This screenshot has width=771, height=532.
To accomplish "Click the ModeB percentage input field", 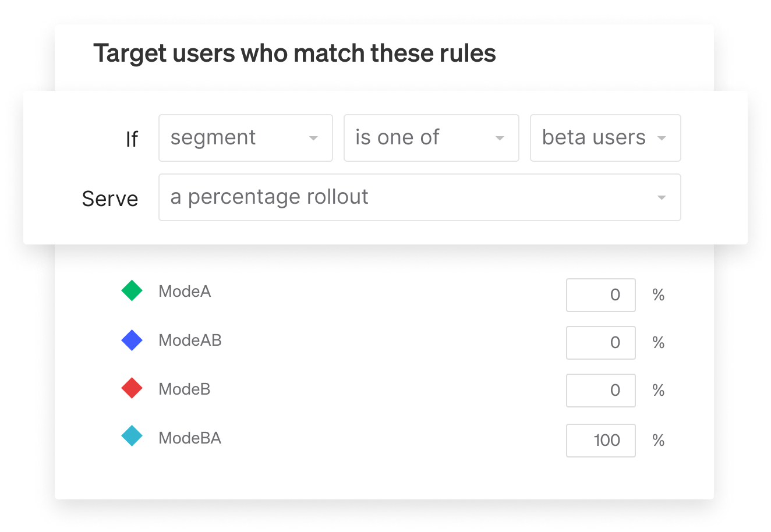I will pos(600,391).
